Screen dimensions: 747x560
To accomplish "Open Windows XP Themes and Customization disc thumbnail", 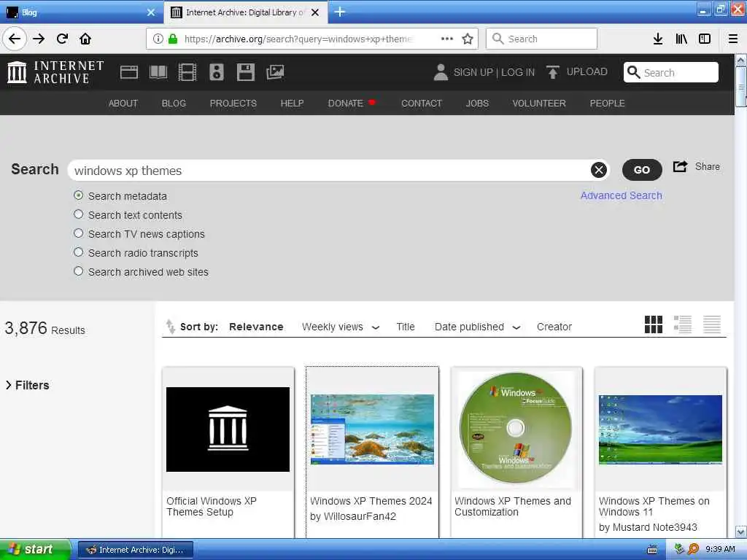I will [x=516, y=429].
